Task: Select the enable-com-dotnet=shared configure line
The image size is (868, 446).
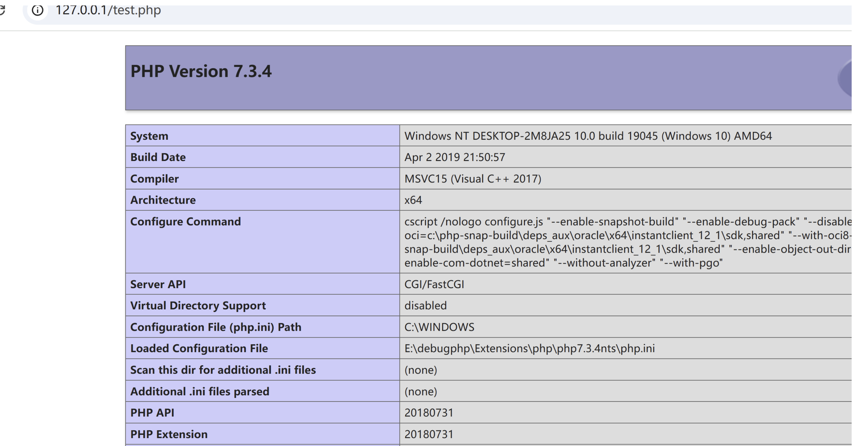Action: point(564,263)
